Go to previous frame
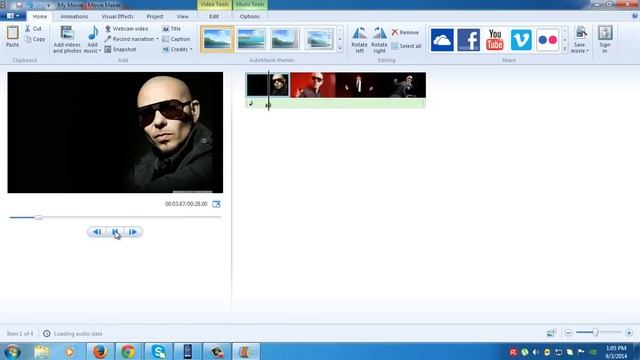 (x=97, y=232)
